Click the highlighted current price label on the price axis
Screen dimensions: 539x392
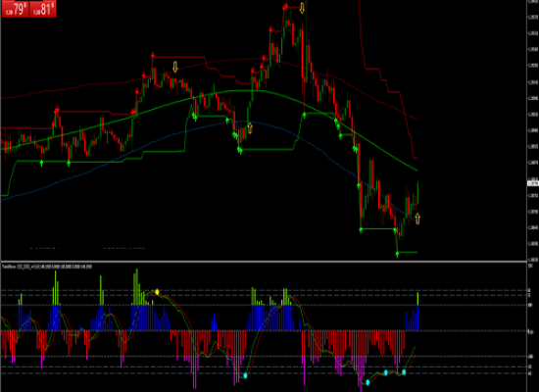click(x=533, y=183)
